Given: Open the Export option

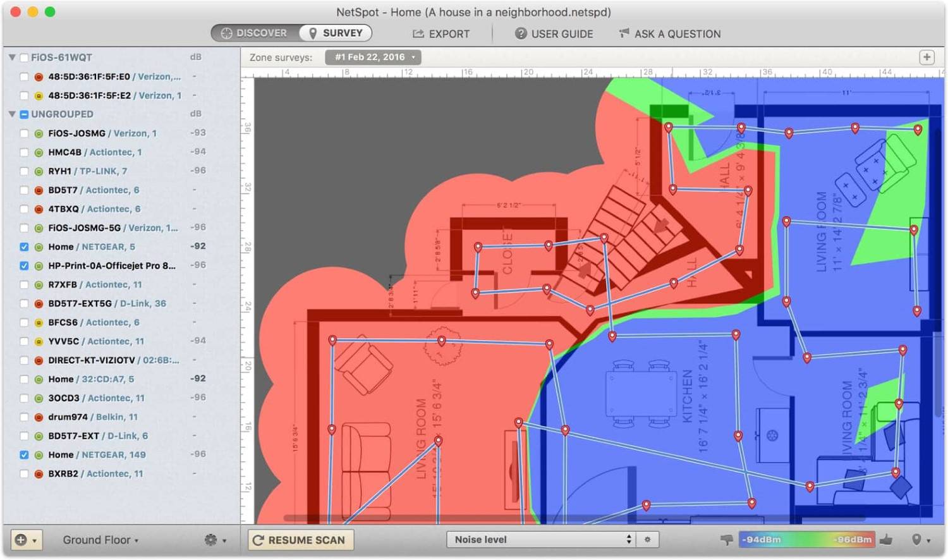Looking at the screenshot, I should [441, 34].
